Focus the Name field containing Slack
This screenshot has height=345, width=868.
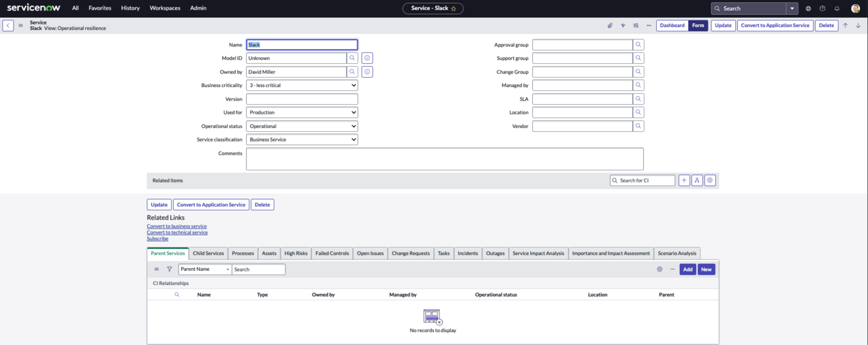(x=302, y=44)
